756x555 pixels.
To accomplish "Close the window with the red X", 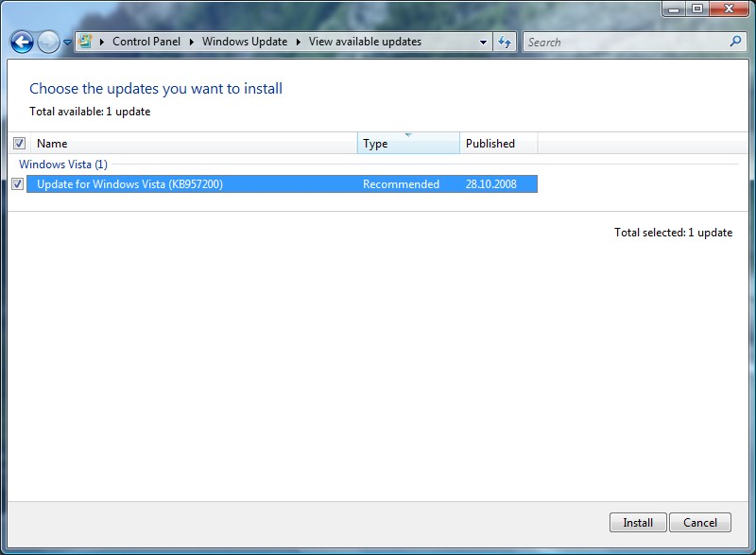I will click(729, 9).
